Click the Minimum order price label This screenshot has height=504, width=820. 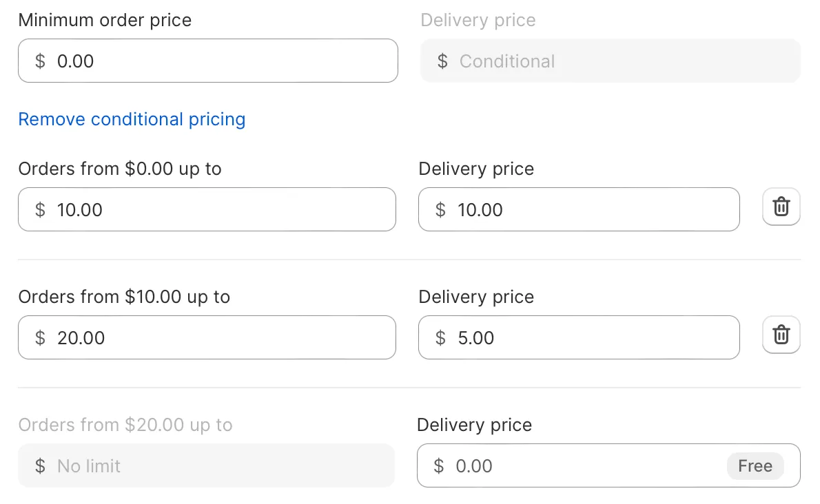[105, 20]
